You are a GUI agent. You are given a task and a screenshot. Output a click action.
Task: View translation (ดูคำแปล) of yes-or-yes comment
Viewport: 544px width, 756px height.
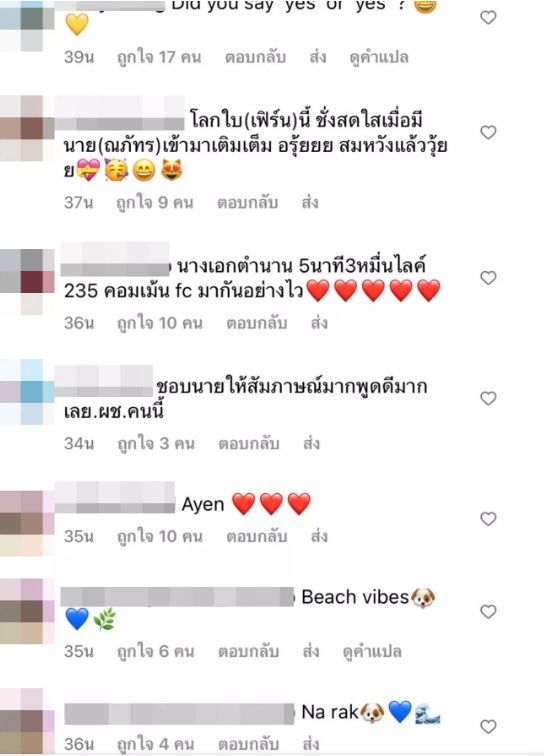tap(379, 57)
